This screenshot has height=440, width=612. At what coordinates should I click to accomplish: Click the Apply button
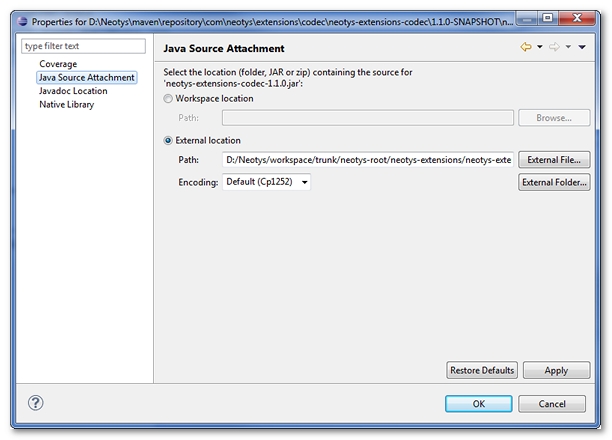[x=556, y=370]
